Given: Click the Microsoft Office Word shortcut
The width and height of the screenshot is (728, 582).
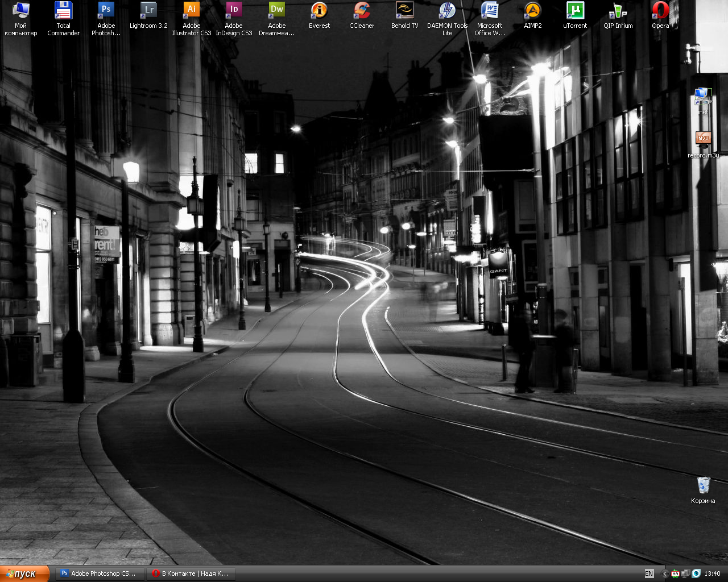Looking at the screenshot, I should coord(490,11).
